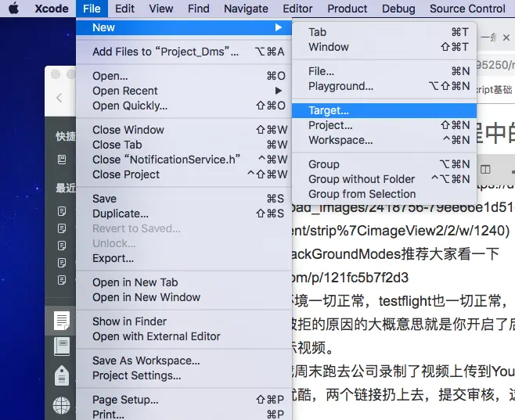Choose Open with External Editor
Image resolution: width=515 pixels, height=420 pixels.
(x=184, y=336)
